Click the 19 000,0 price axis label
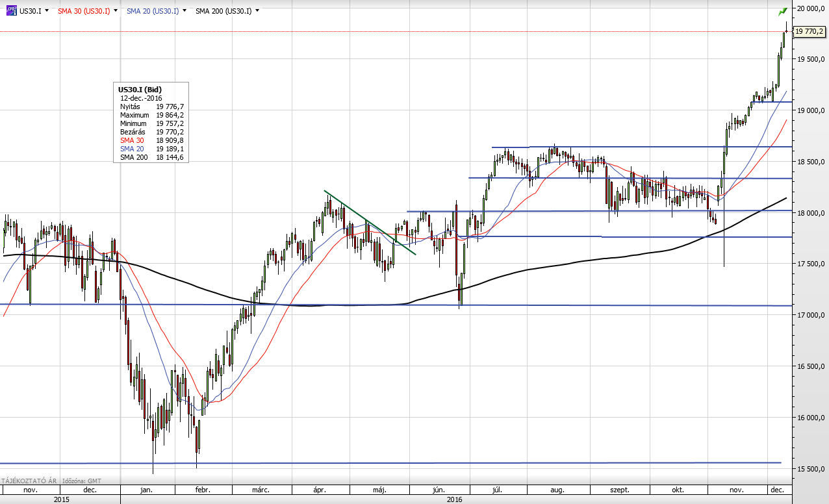Image resolution: width=829 pixels, height=504 pixels. (811, 110)
